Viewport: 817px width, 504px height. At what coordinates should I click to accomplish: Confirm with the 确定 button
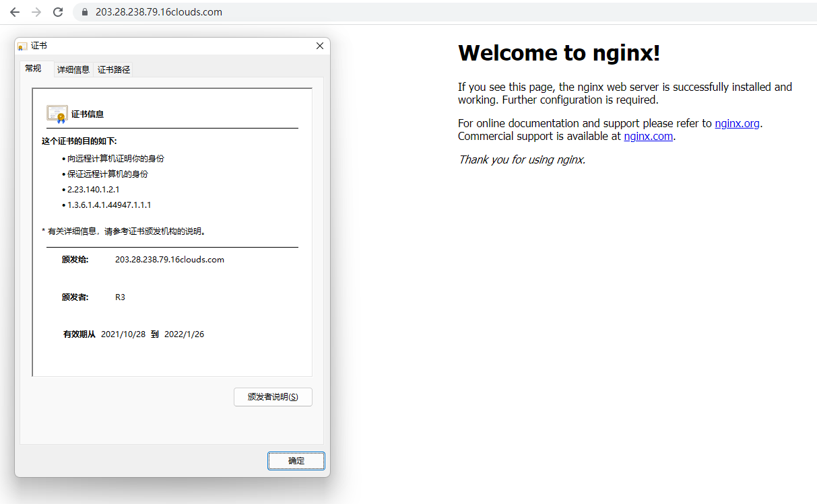click(x=296, y=461)
